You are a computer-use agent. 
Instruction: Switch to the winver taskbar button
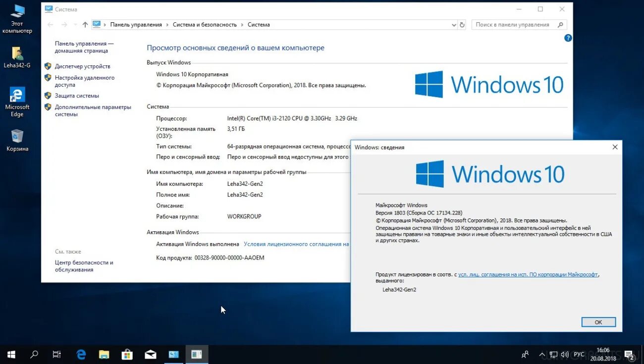(197, 355)
